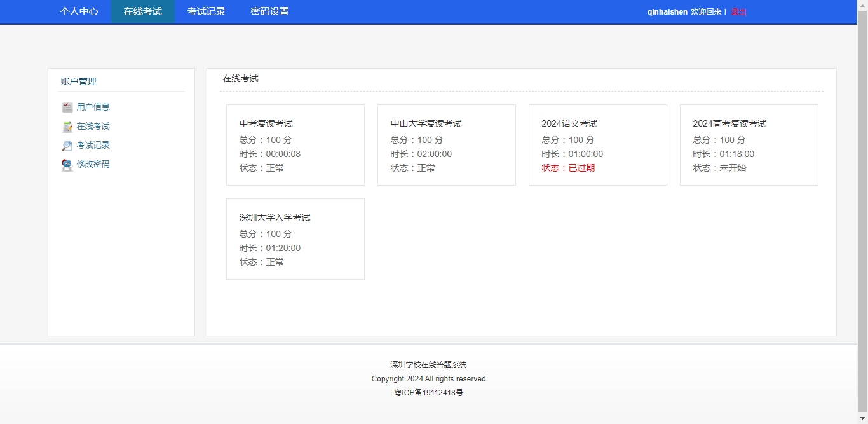Open the 考试记录 sidebar link
This screenshot has height=424, width=868.
pyautogui.click(x=93, y=146)
